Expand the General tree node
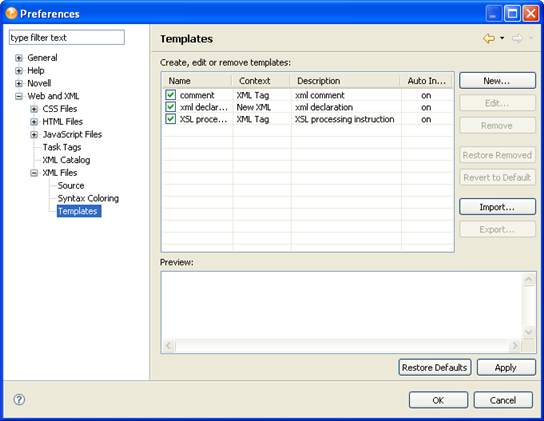The image size is (544, 421). point(19,58)
